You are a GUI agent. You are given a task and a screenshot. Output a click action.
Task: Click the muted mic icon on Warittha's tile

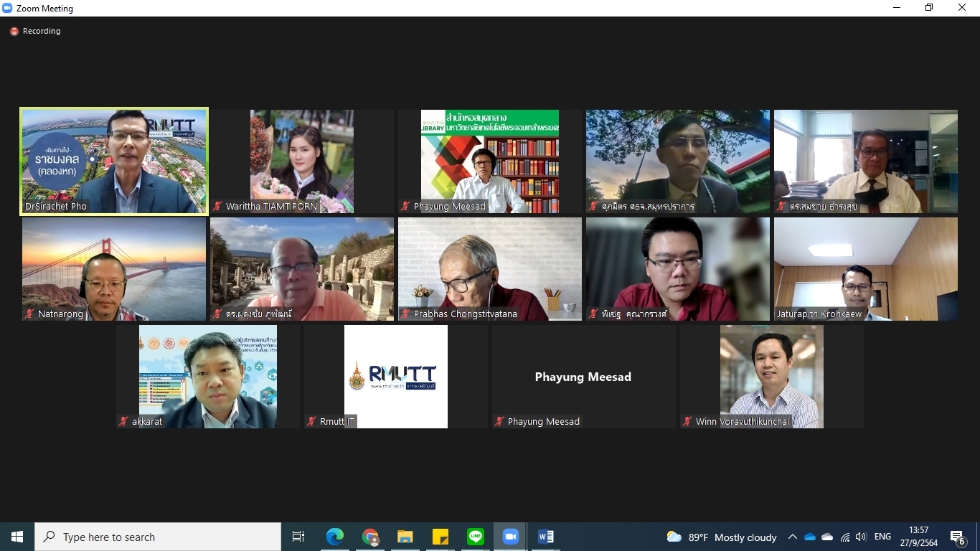(x=217, y=207)
